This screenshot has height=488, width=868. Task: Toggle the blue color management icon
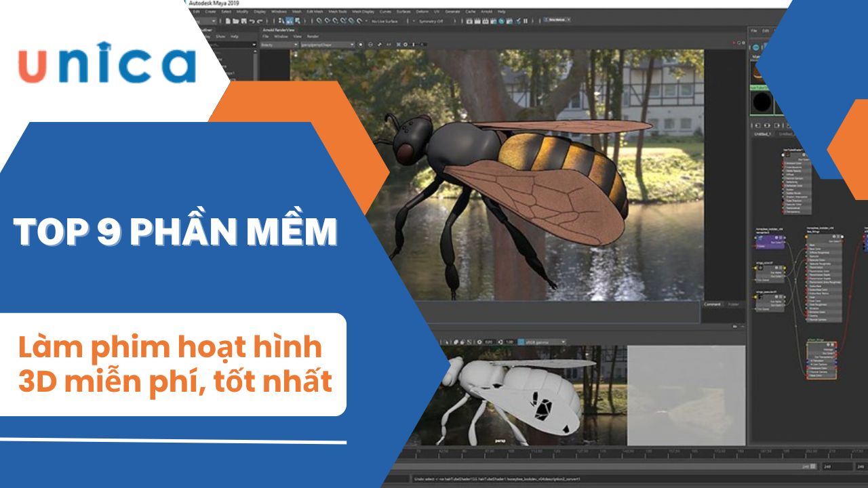pyautogui.click(x=521, y=342)
